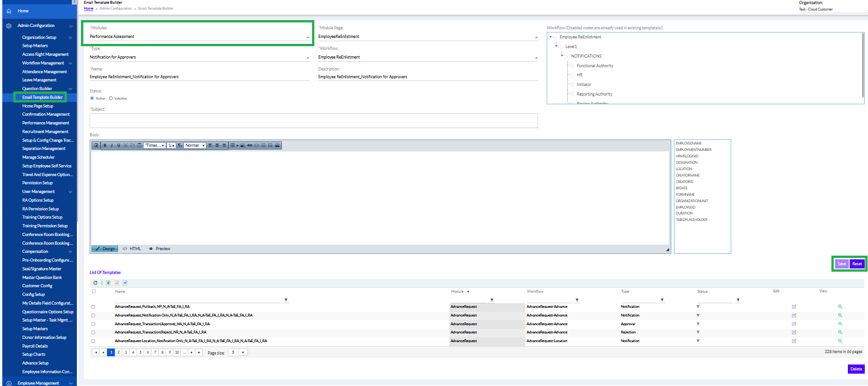Select the InActive status radio button
868x386 pixels.
click(x=111, y=98)
